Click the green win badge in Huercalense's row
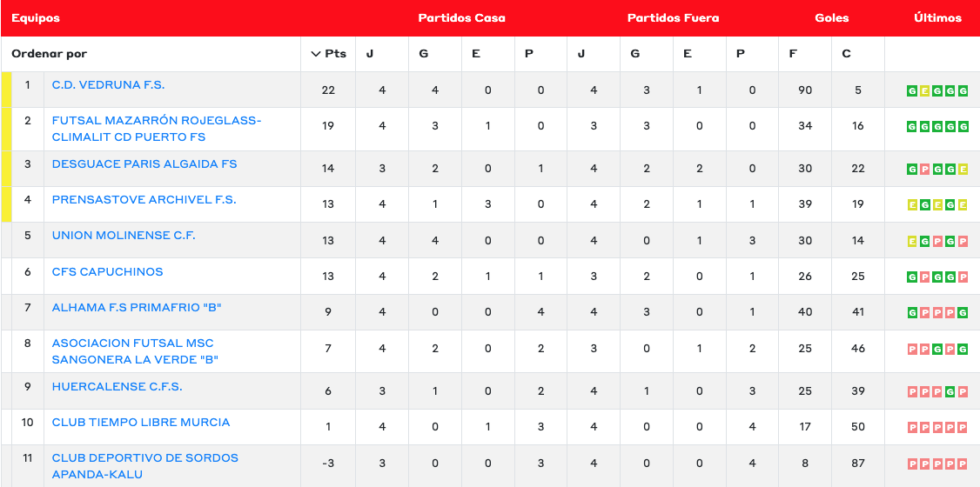 coord(950,391)
